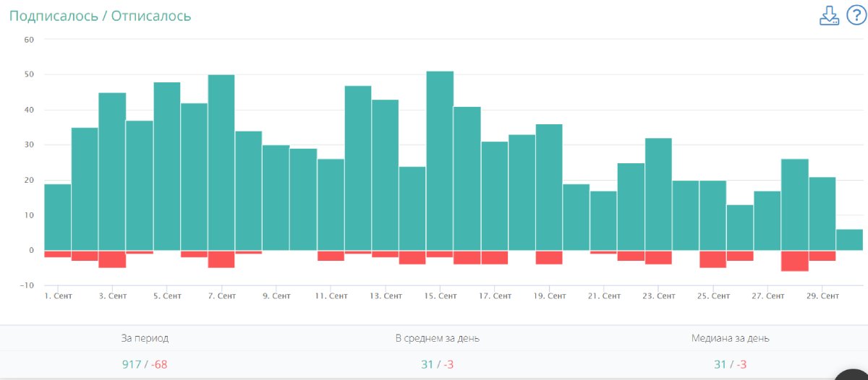This screenshot has height=380, width=868.
Task: Select the 'Медиана за день' label
Action: point(730,338)
